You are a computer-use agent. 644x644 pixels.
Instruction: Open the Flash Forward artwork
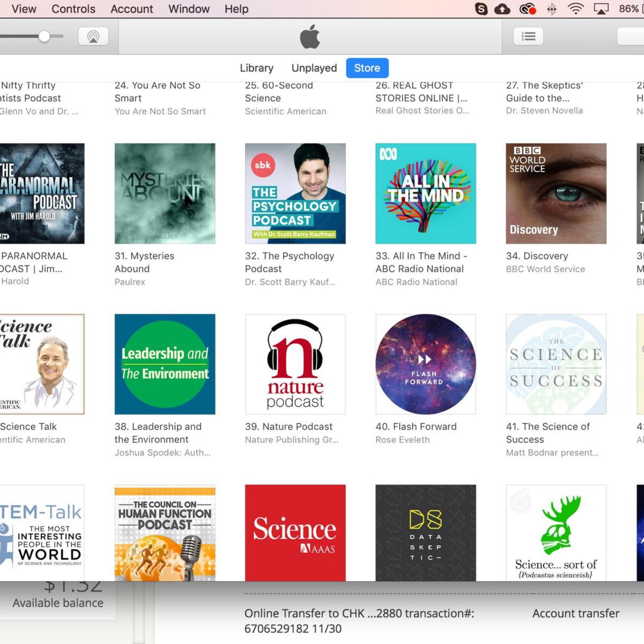click(x=426, y=364)
